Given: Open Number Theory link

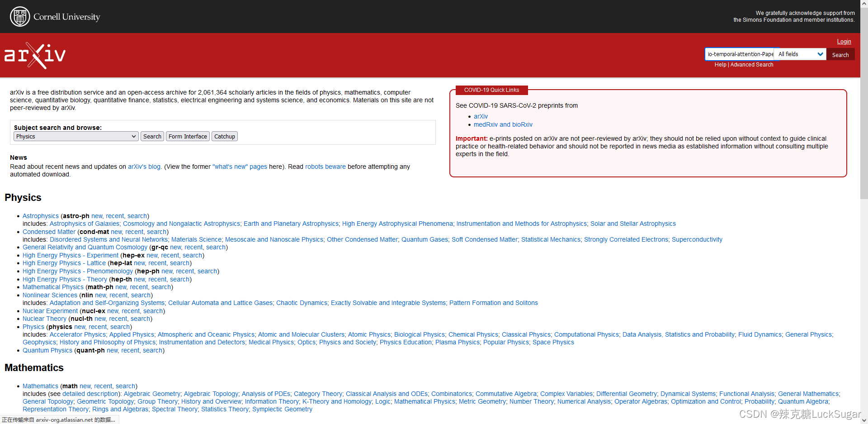Looking at the screenshot, I should coord(531,401).
